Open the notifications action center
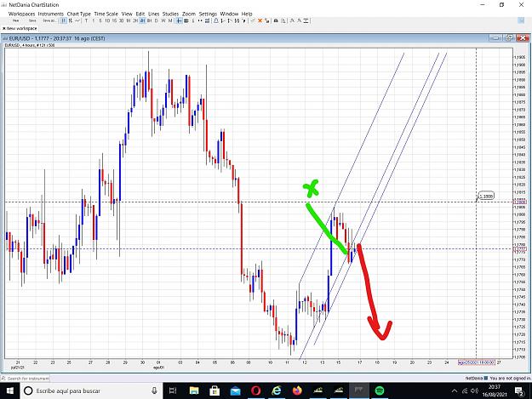The height and width of the screenshot is (399, 532). click(x=519, y=390)
